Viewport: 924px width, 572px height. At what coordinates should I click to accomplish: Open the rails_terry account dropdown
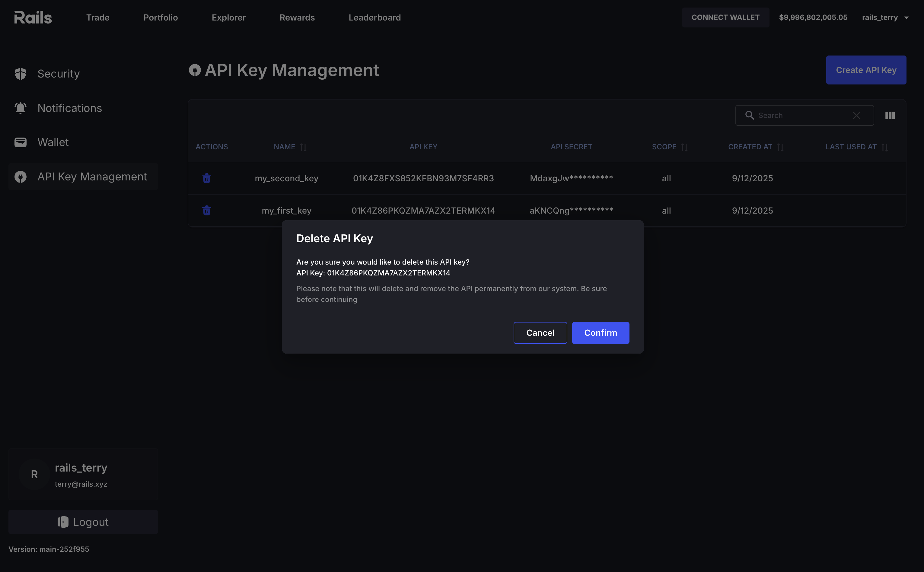pyautogui.click(x=885, y=17)
